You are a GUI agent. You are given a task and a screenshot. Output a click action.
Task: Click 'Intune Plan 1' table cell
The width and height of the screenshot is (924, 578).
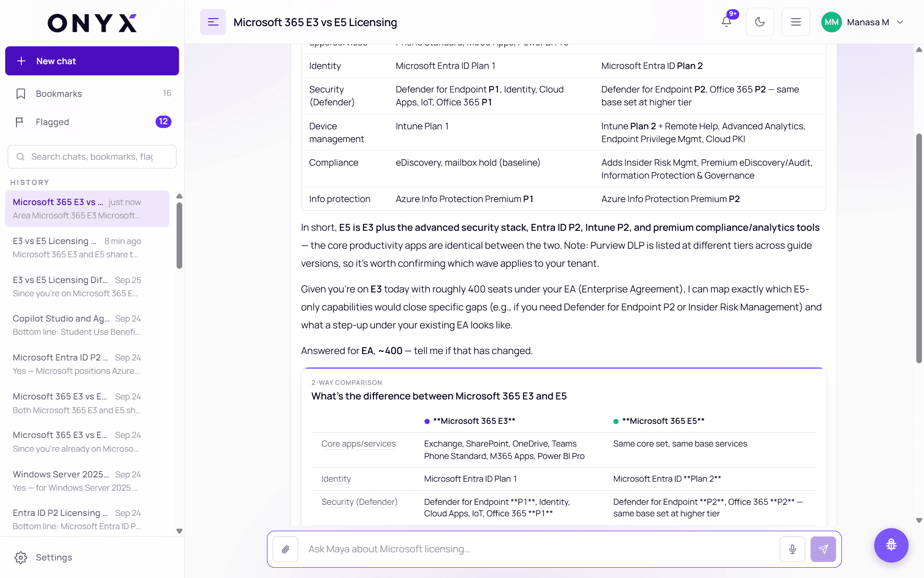tap(422, 126)
